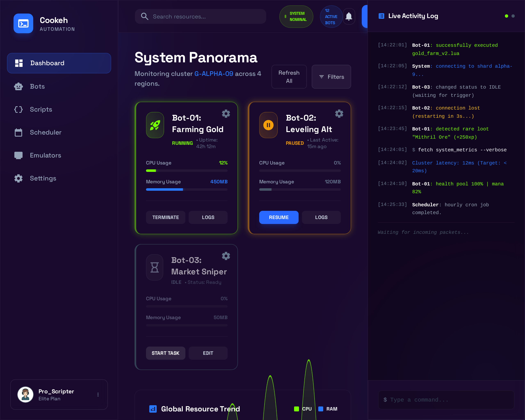Click Bot-01 Memory Usage progress bar
This screenshot has width=525, height=420.
click(x=187, y=189)
